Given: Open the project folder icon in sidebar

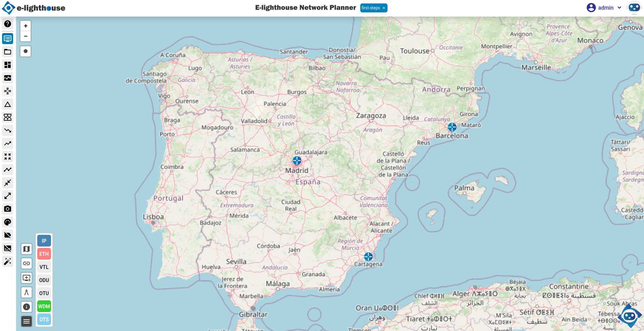Looking at the screenshot, I should click(7, 52).
